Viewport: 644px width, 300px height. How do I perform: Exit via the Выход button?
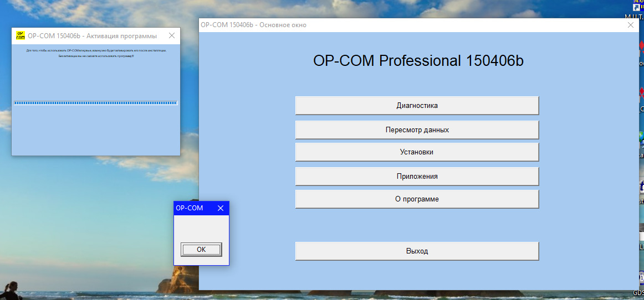click(x=417, y=251)
